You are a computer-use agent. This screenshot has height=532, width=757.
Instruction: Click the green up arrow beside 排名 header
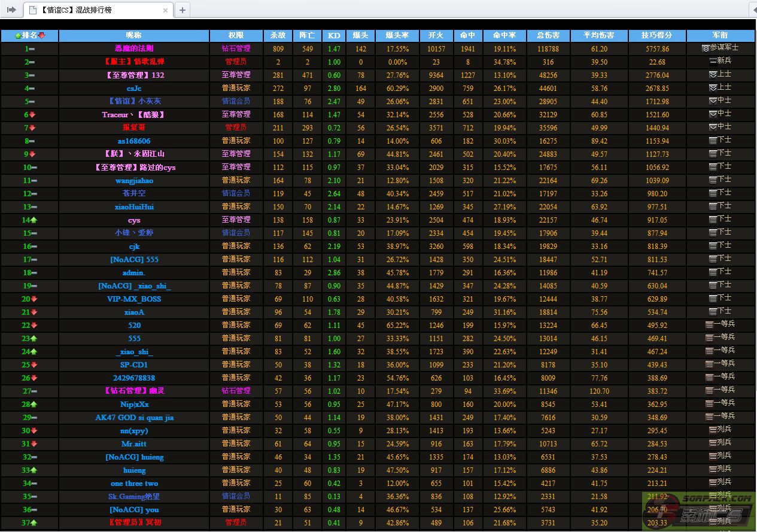point(18,36)
